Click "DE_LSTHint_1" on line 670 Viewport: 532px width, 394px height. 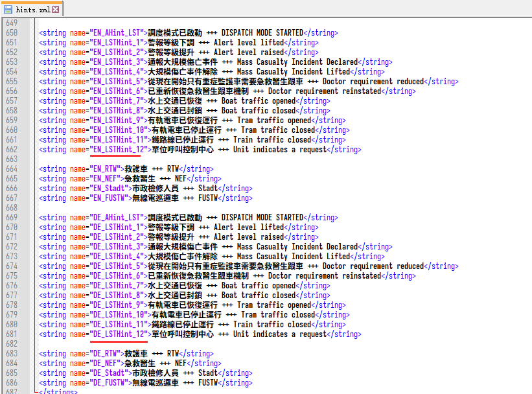tap(117, 227)
